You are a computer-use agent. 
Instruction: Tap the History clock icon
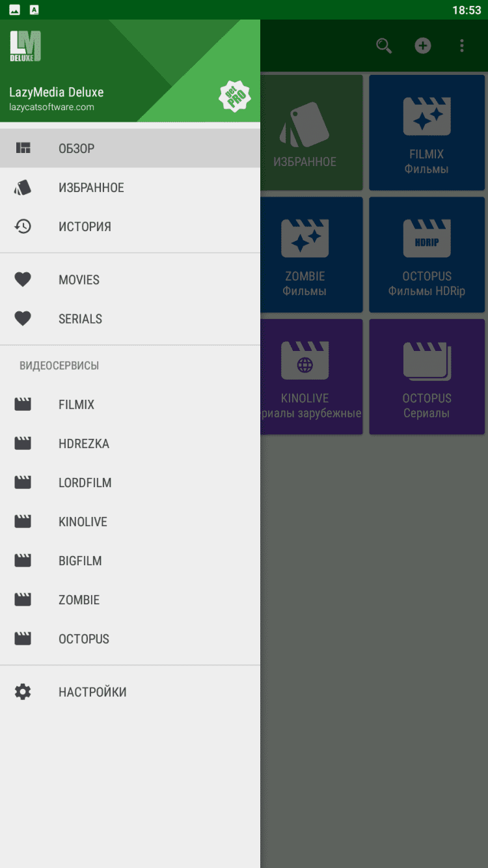point(23,227)
